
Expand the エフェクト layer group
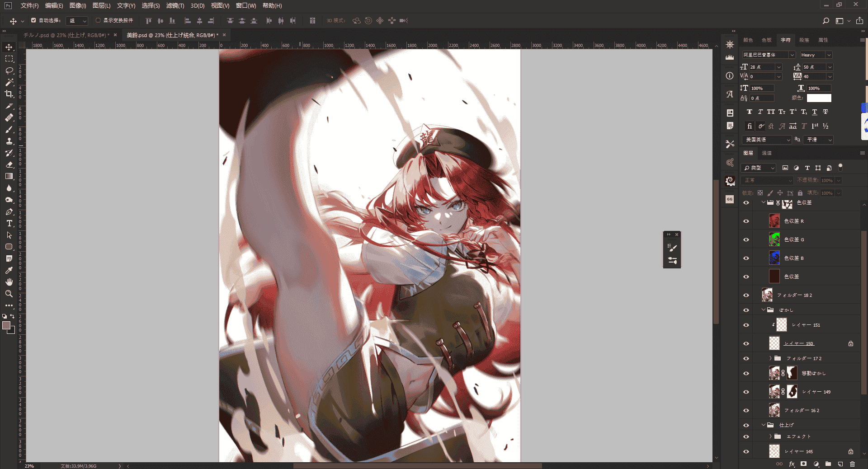[x=771, y=436]
